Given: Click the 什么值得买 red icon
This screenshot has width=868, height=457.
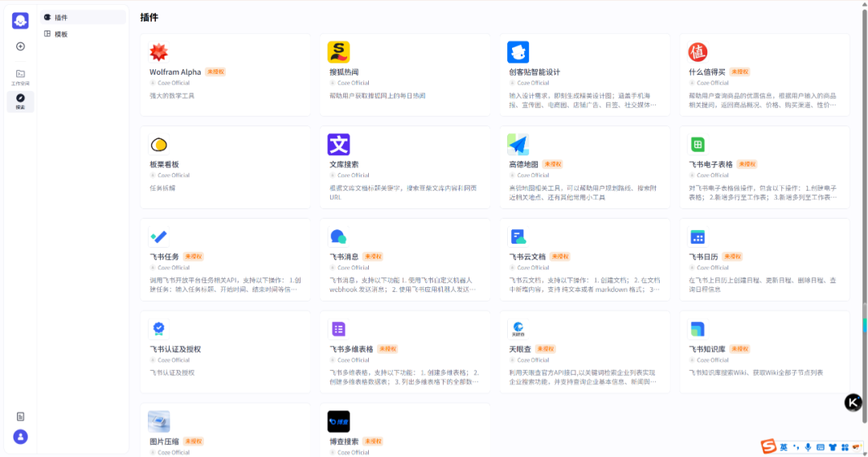Looking at the screenshot, I should pyautogui.click(x=698, y=52).
